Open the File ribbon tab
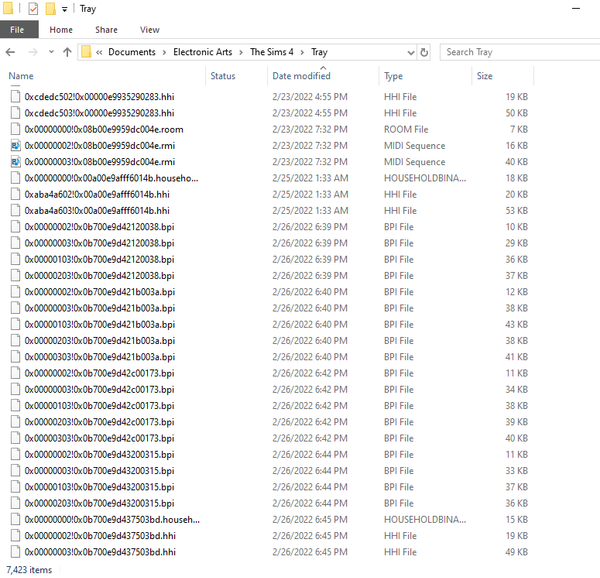The image size is (600, 578). (17, 30)
